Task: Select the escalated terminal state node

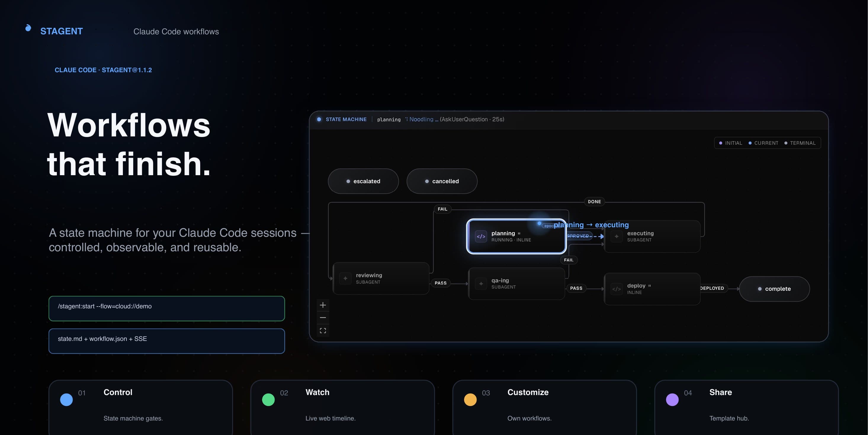Action: pyautogui.click(x=363, y=181)
